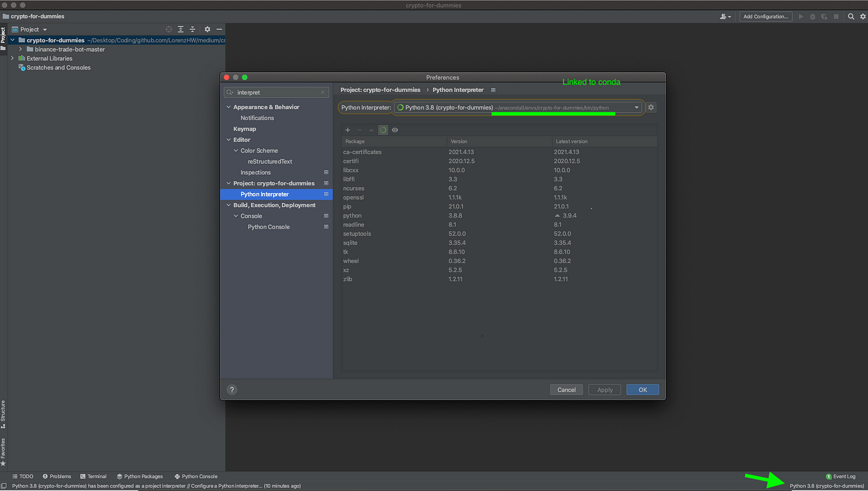Select the setuptools package row

[499, 234]
